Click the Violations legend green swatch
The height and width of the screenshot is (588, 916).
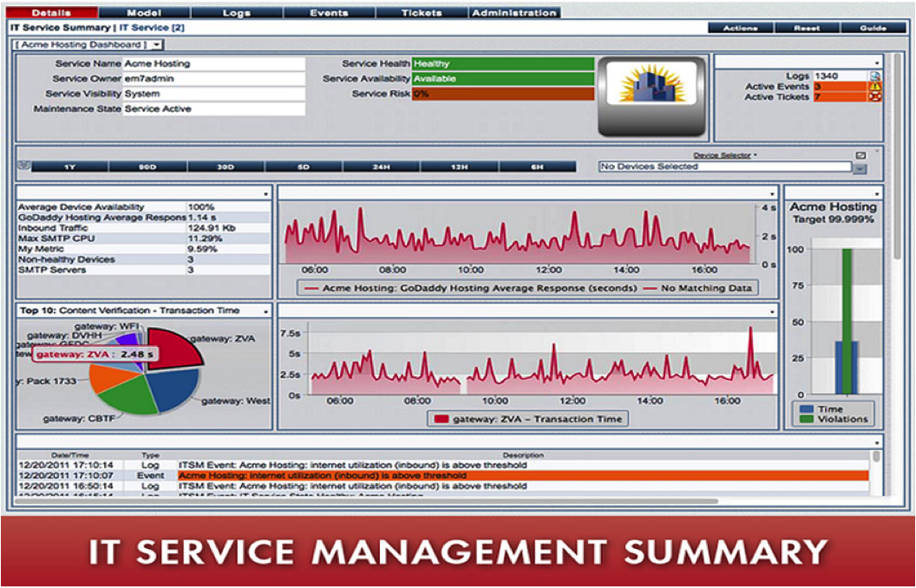(807, 419)
